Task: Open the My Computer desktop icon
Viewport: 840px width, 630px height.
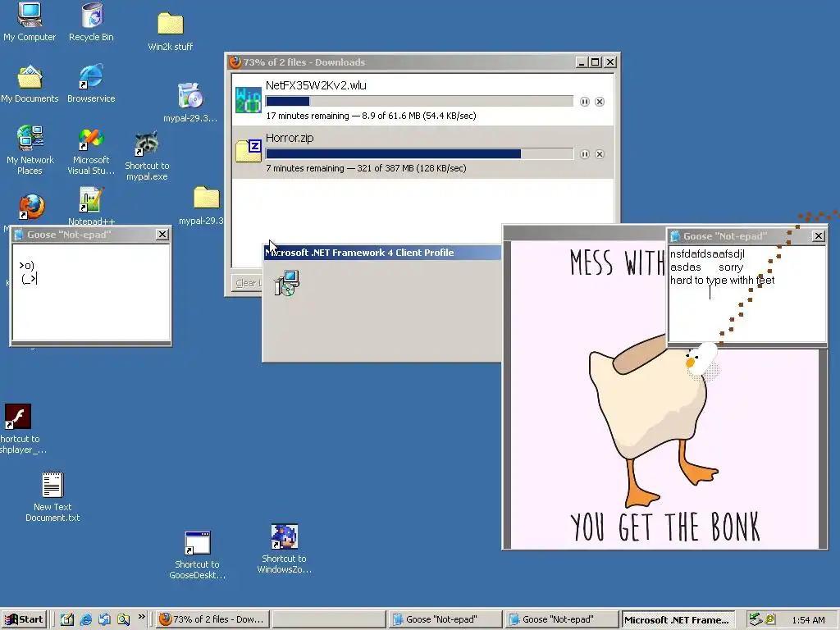Action: click(30, 15)
